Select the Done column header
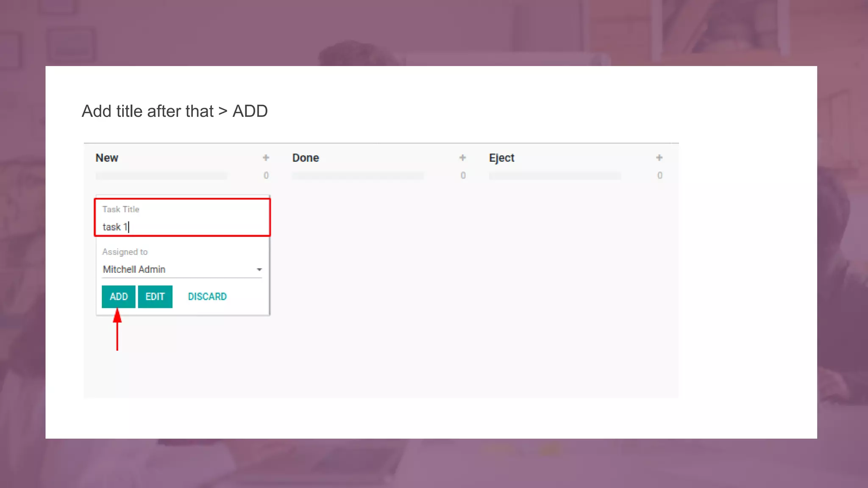 (x=306, y=158)
